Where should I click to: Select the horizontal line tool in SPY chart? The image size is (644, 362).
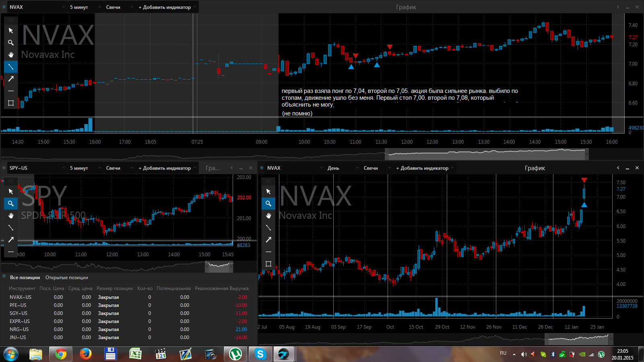[11, 252]
